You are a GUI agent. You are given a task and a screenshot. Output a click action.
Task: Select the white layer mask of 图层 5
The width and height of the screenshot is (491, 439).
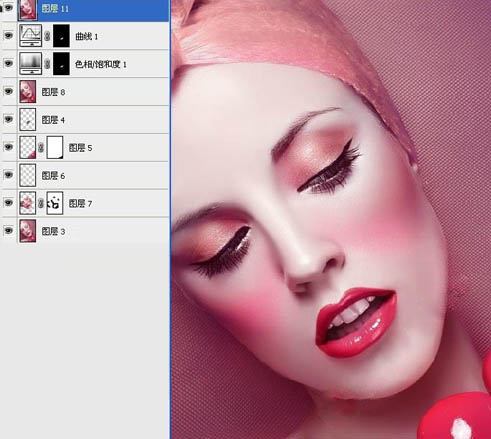(55, 147)
